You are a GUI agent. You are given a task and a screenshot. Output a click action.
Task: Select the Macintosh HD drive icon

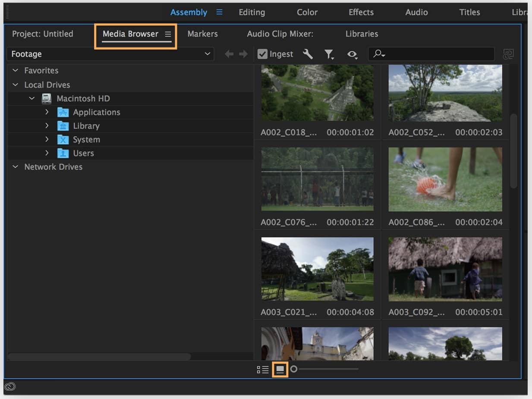(46, 98)
